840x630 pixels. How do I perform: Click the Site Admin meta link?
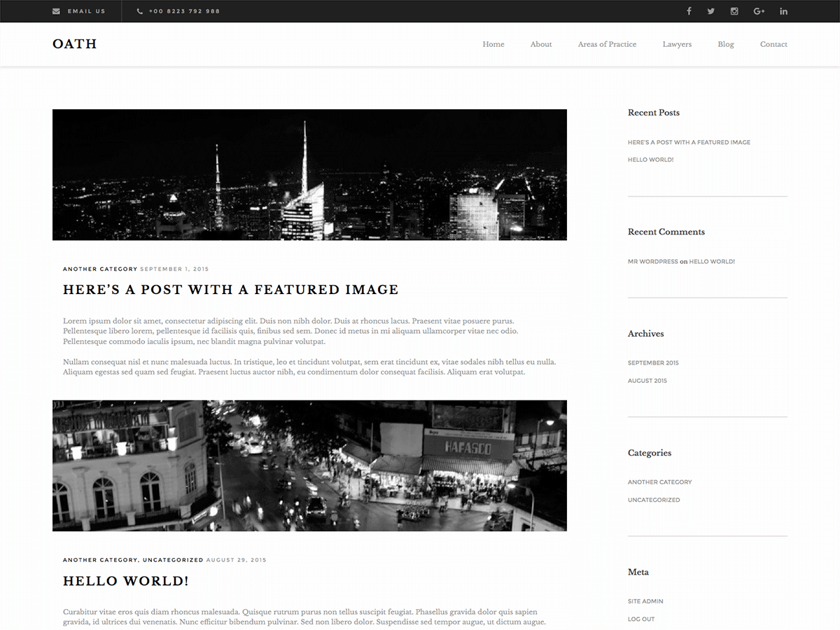645,601
